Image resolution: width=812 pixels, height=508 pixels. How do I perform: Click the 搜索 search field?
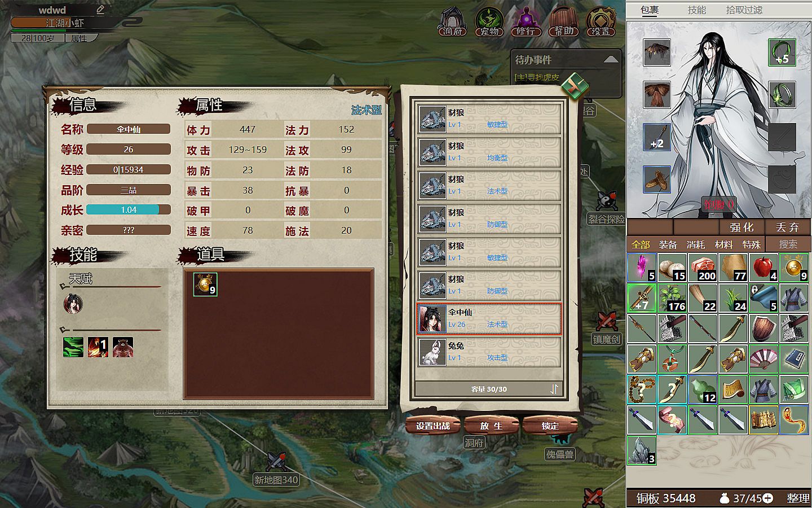click(788, 244)
